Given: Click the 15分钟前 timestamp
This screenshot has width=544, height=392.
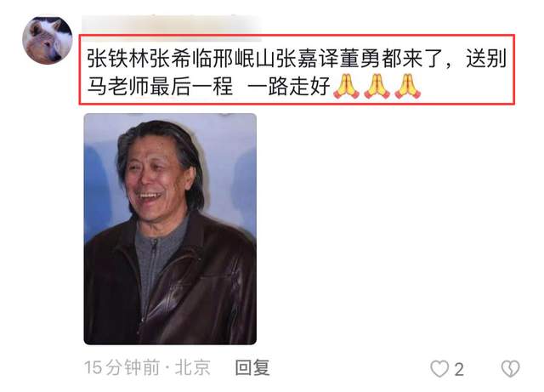Looking at the screenshot, I should (x=122, y=367).
